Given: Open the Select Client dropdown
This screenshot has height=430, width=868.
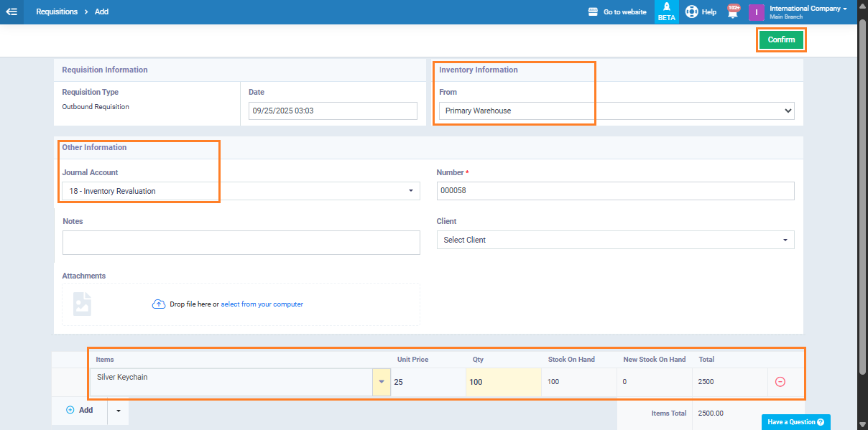Looking at the screenshot, I should (615, 240).
